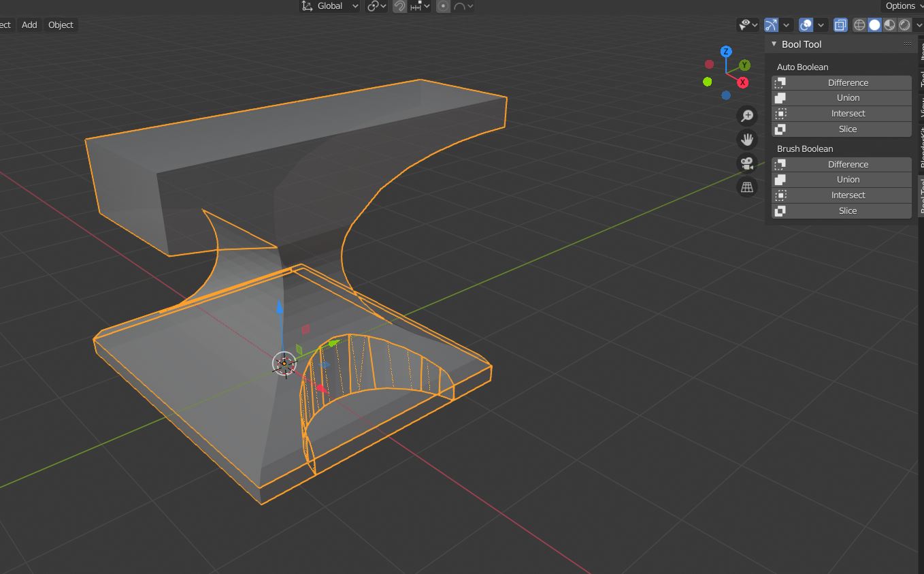Open proportional editing falloff dropdown
This screenshot has height=574, width=924.
coord(464,6)
